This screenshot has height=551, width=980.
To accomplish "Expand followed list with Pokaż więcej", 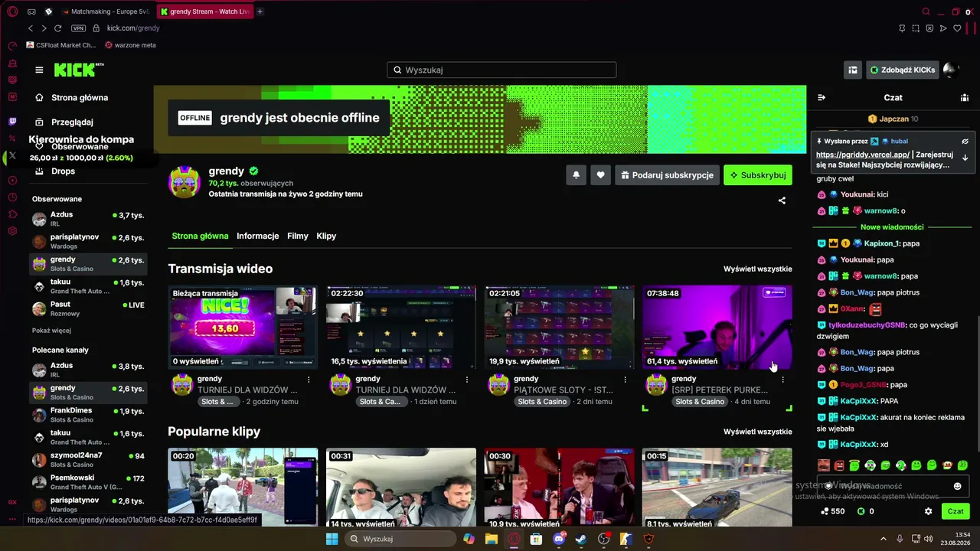I will pyautogui.click(x=51, y=331).
